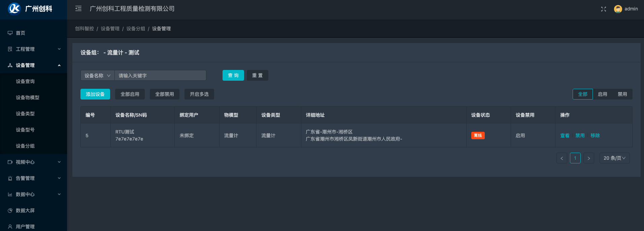Expand the 告警管理 menu chevron

click(59, 178)
